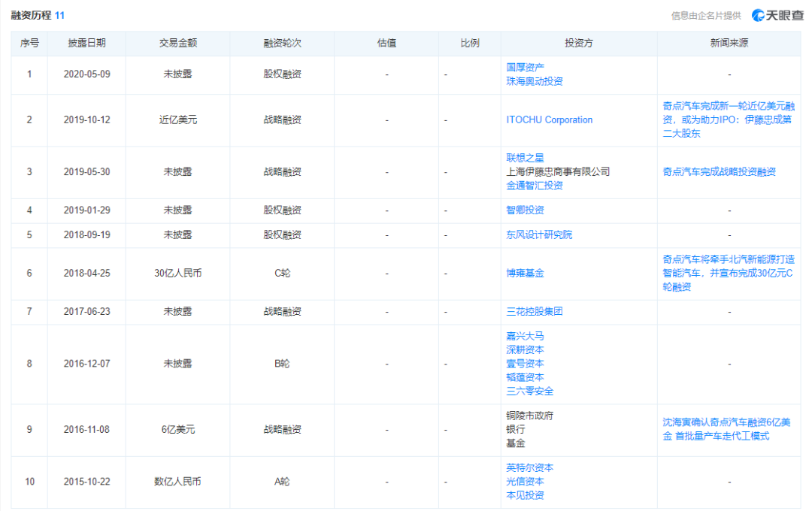Click the 交易金额 column header

178,43
